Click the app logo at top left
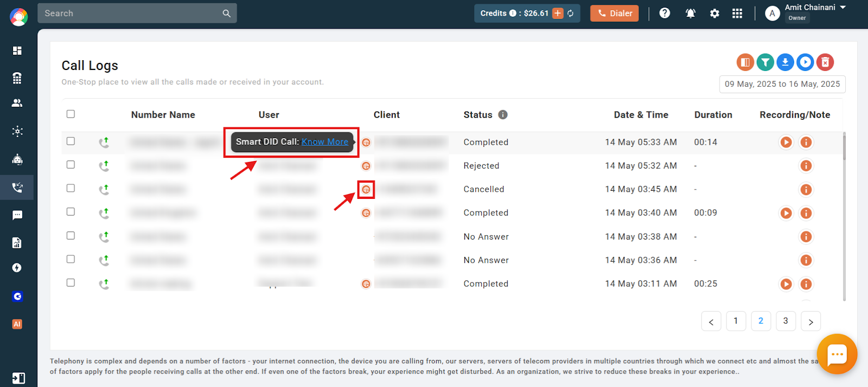 click(18, 17)
